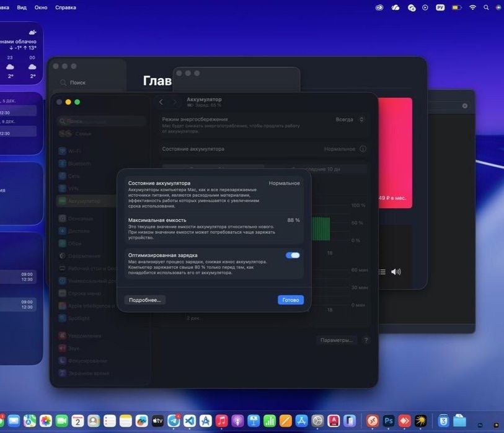Open Keynote from the dock
The width and height of the screenshot is (504, 433).
click(254, 421)
